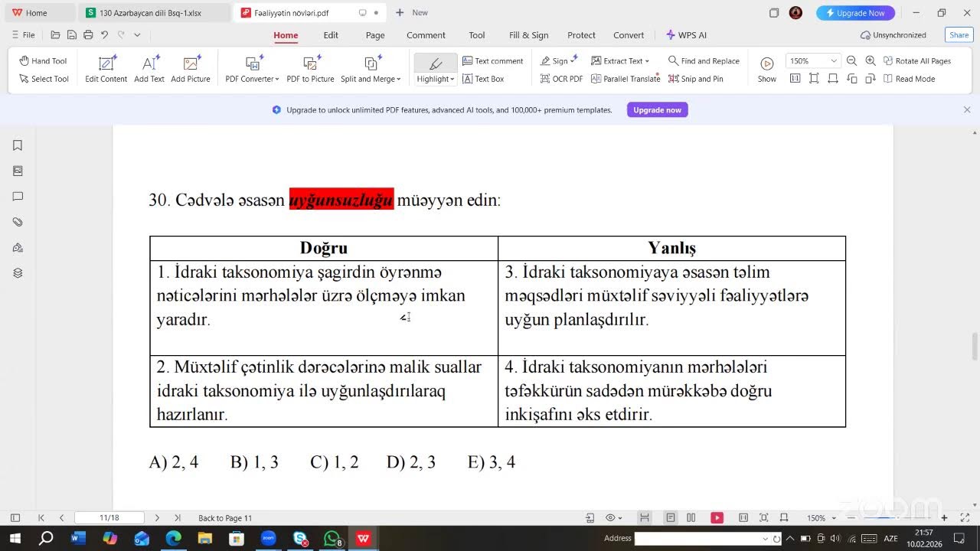Open the comments sidebar panel
This screenshot has width=980, height=551.
pos(18,197)
